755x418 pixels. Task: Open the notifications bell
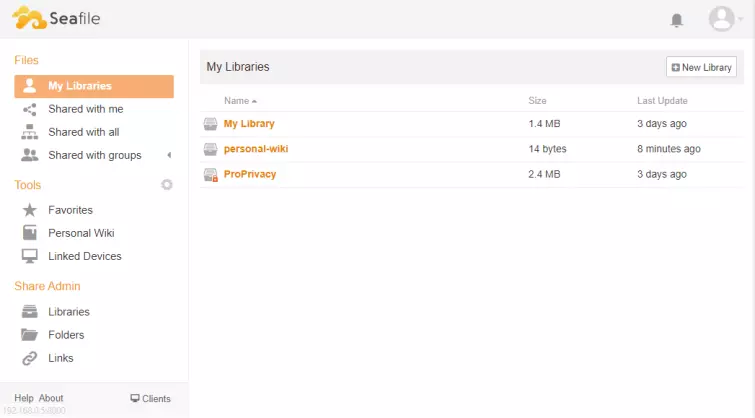pos(677,20)
